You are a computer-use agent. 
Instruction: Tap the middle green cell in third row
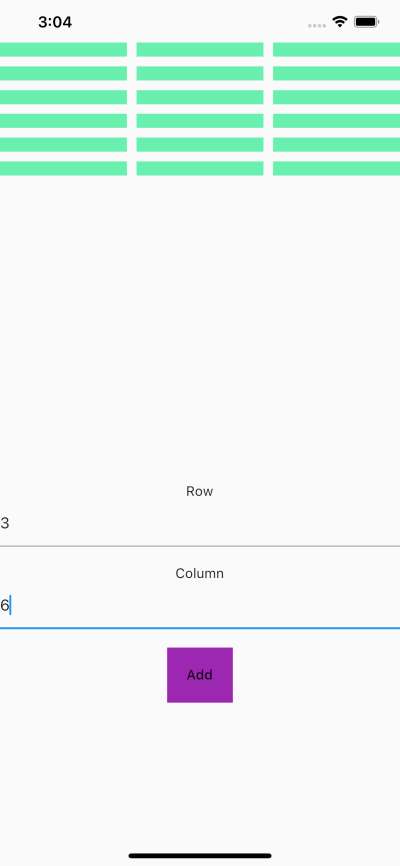click(x=200, y=97)
